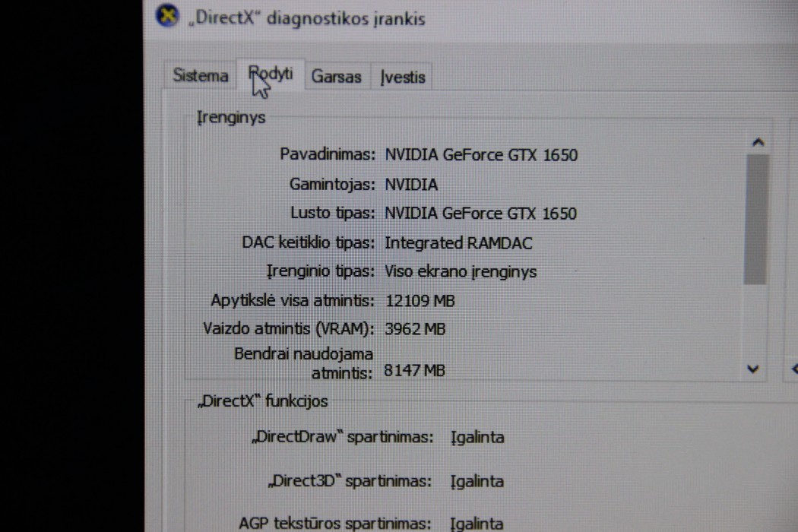Click the device list scrollbar thumb
The height and width of the screenshot is (532, 798).
(756, 219)
